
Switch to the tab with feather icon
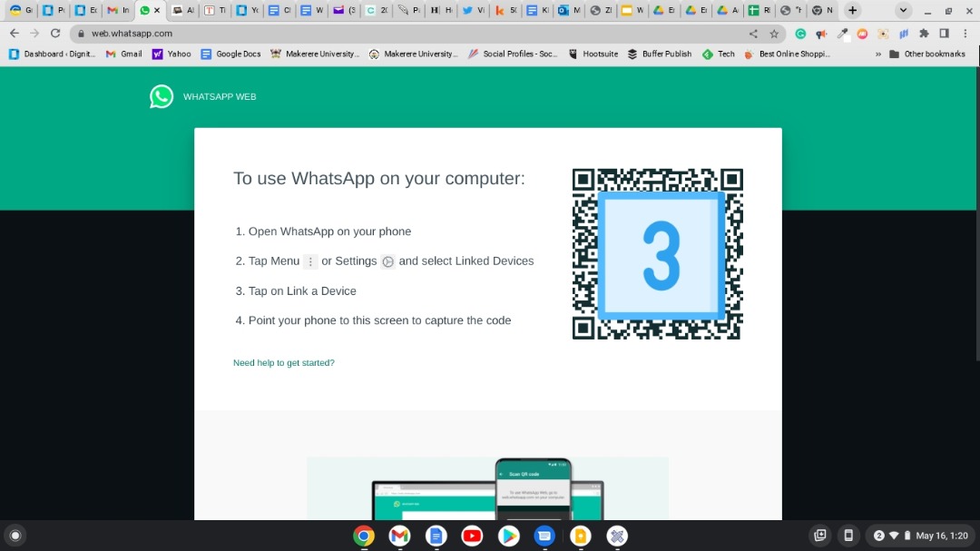[409, 10]
